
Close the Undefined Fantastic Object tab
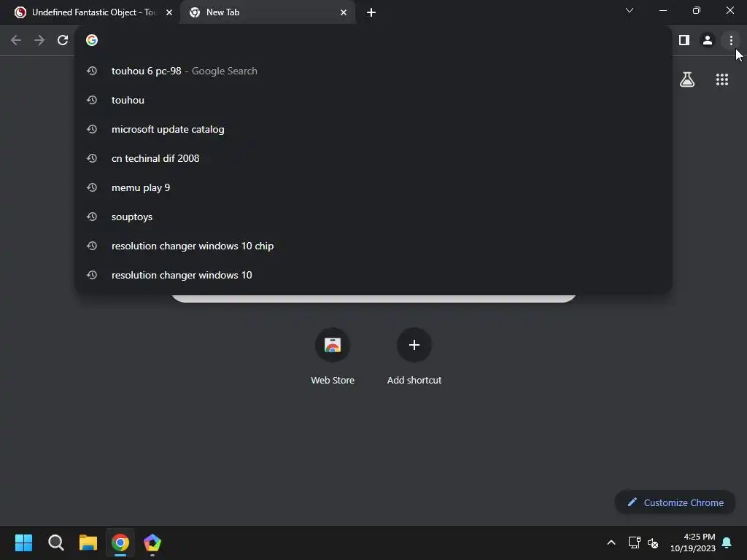click(x=169, y=12)
